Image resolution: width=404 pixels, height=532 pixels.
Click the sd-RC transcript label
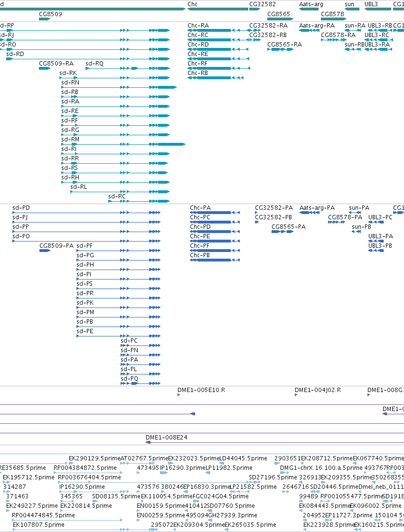pos(117,197)
